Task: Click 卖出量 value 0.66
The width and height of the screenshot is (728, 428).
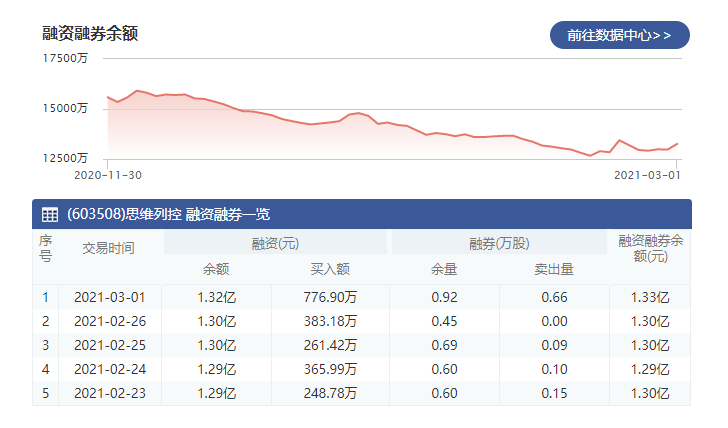Action: (x=554, y=297)
